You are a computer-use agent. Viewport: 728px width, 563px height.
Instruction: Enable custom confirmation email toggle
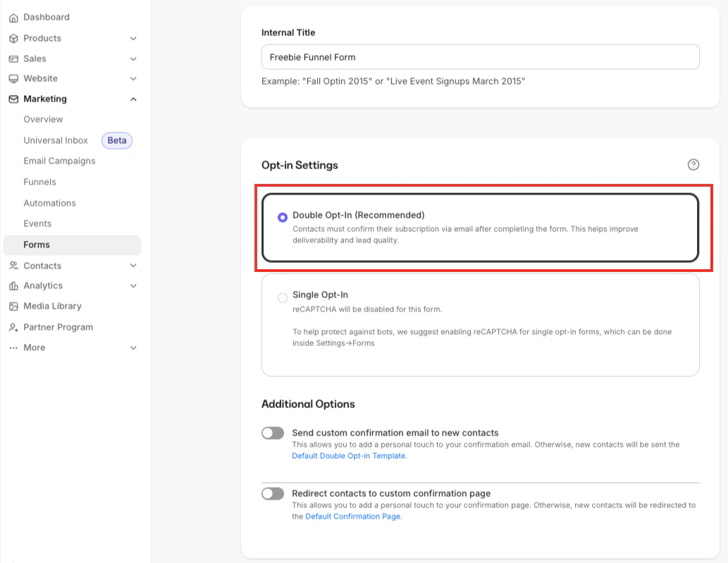[x=273, y=433]
